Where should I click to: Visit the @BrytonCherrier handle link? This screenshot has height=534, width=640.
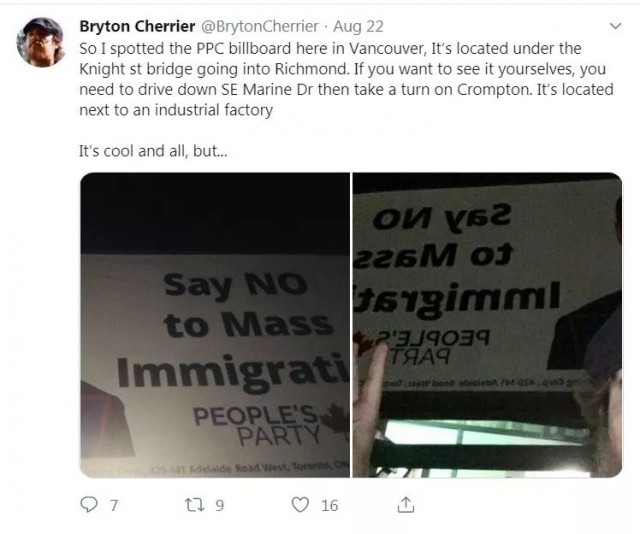(260, 26)
